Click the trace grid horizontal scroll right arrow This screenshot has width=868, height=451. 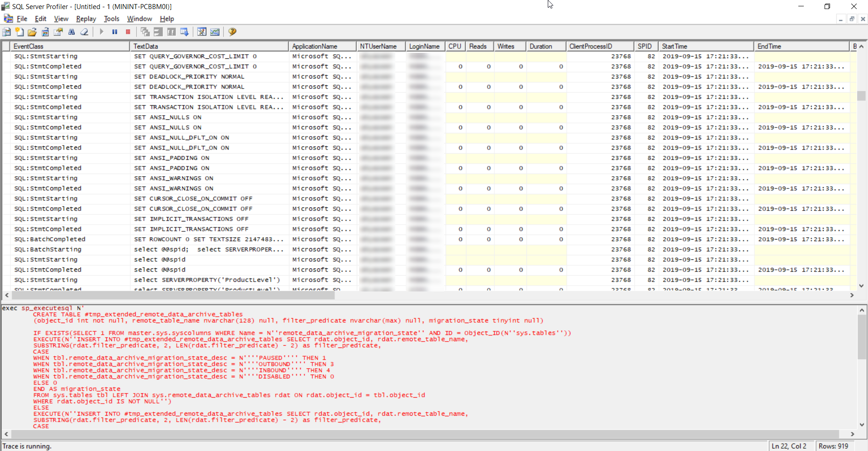[852, 295]
